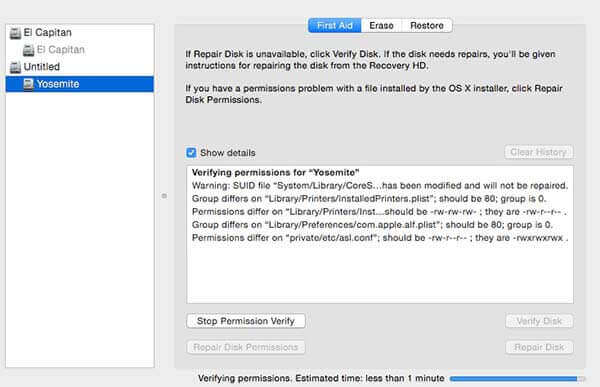Click the Yosemite volume icon
Image resolution: width=600 pixels, height=387 pixels.
point(28,84)
